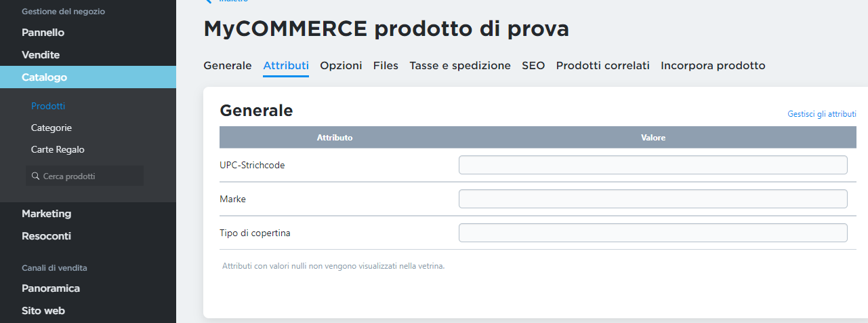Click the magnifier icon in product search
Image resolution: width=868 pixels, height=323 pixels.
(x=35, y=176)
